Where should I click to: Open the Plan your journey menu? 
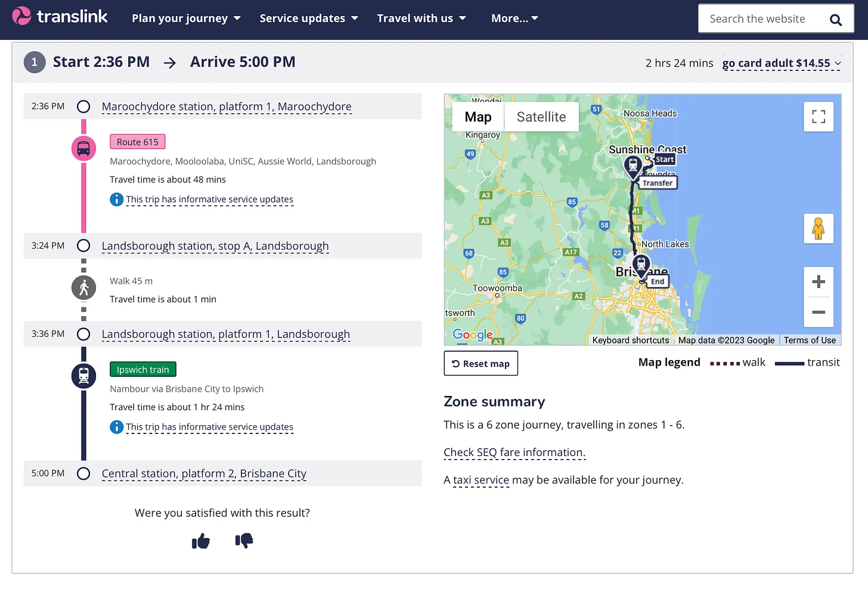186,18
